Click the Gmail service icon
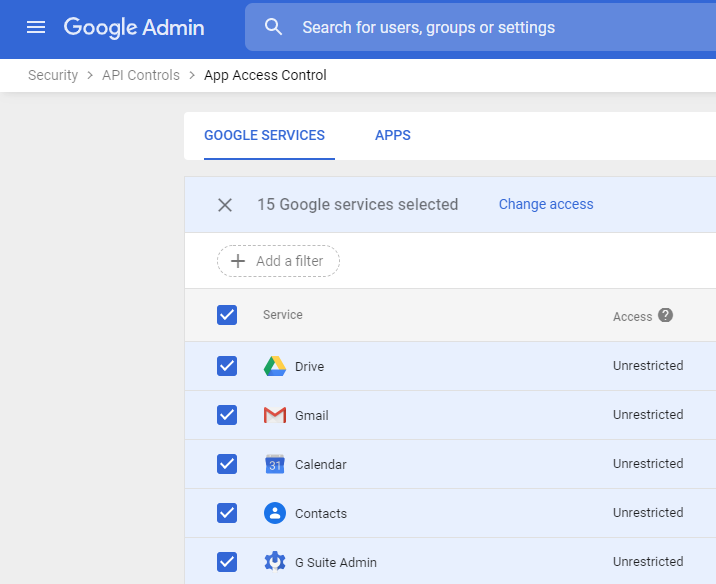Image resolution: width=716 pixels, height=584 pixels. pyautogui.click(x=275, y=415)
